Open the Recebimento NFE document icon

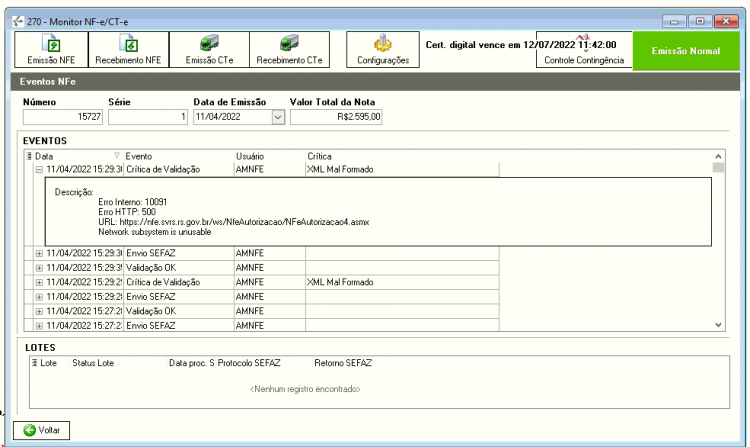click(129, 44)
